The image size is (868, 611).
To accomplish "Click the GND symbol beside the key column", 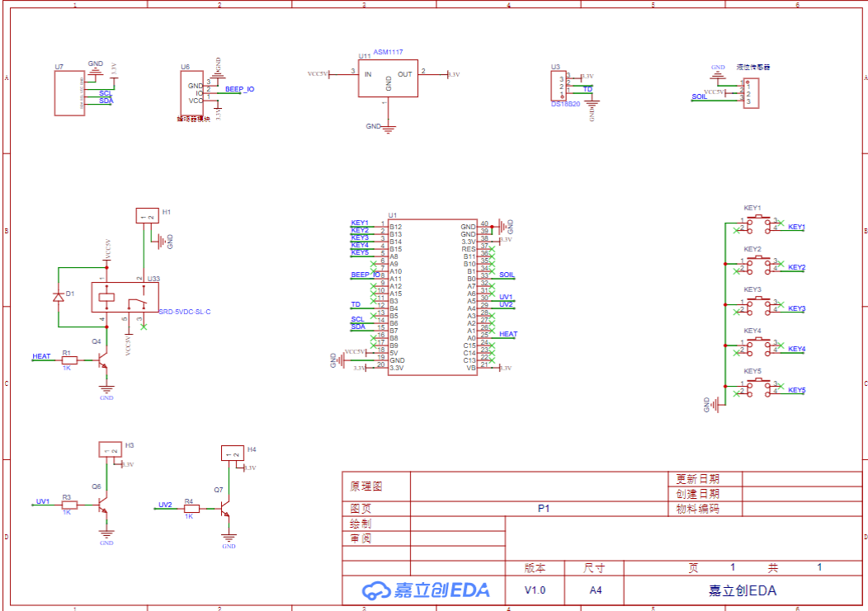I will tap(718, 405).
